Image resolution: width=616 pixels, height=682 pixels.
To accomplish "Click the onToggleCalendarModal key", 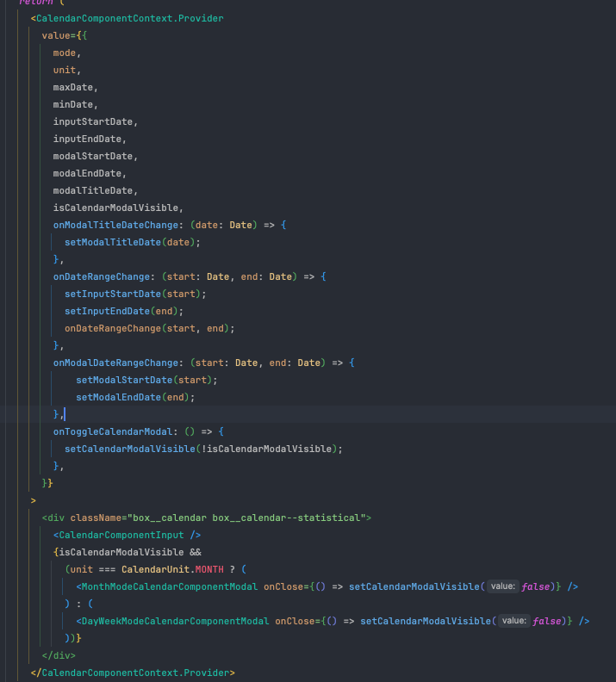I will [x=113, y=431].
